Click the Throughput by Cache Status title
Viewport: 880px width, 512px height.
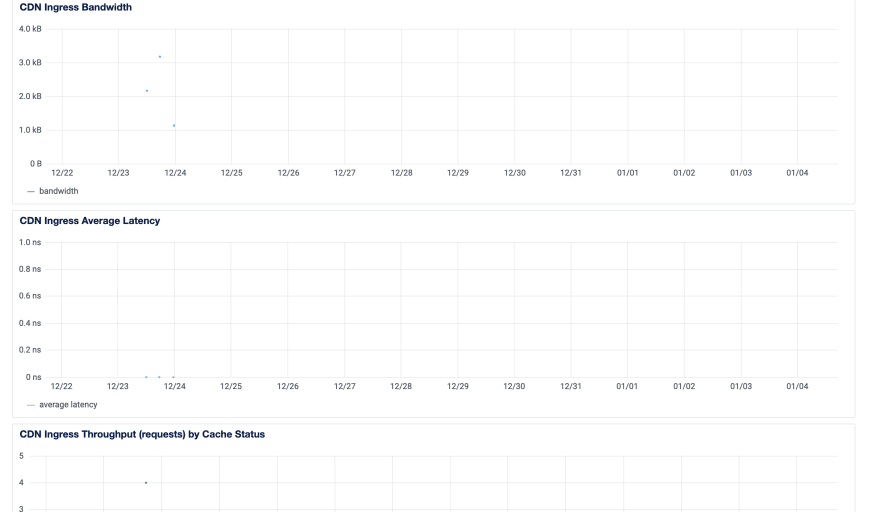click(x=142, y=434)
